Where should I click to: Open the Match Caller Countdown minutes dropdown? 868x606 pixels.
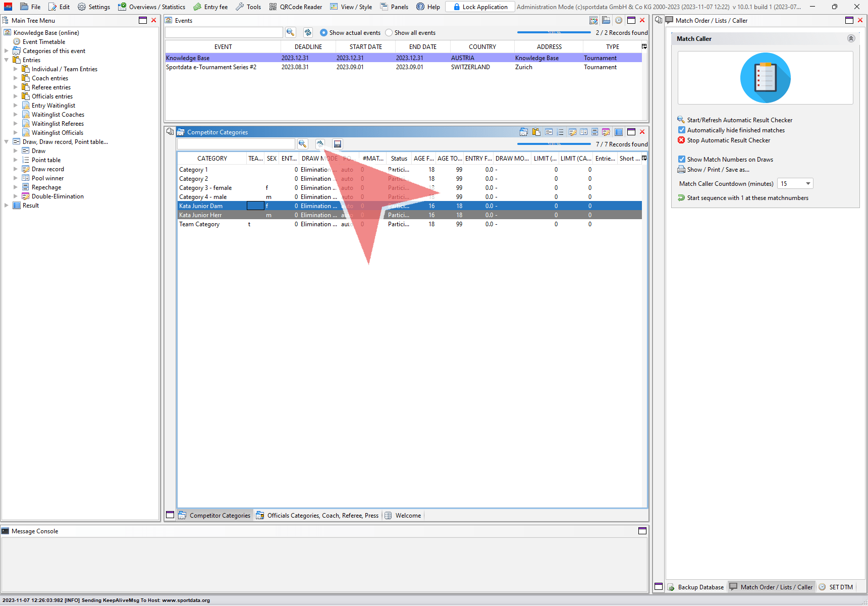(807, 184)
